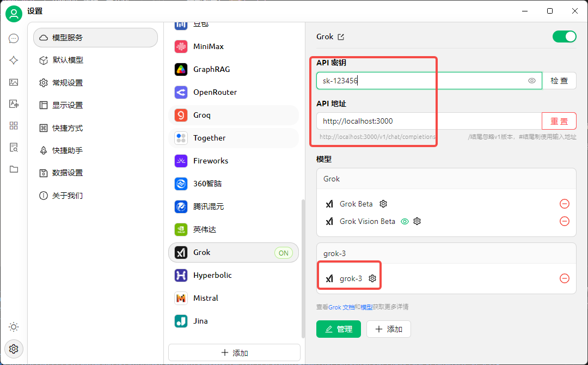The height and width of the screenshot is (365, 588).
Task: Select 360智脑 provider
Action: pos(234,184)
